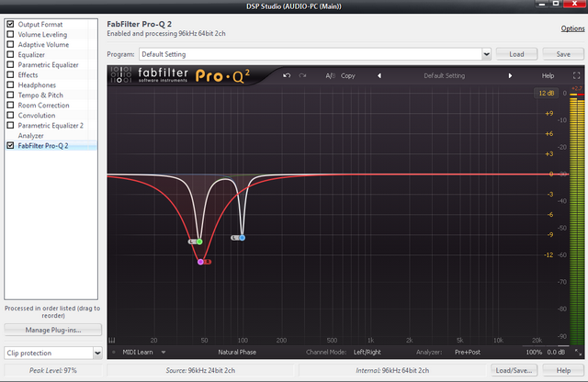Enable the Parametric Equalizer 2 checkbox
The image size is (588, 382).
click(10, 125)
